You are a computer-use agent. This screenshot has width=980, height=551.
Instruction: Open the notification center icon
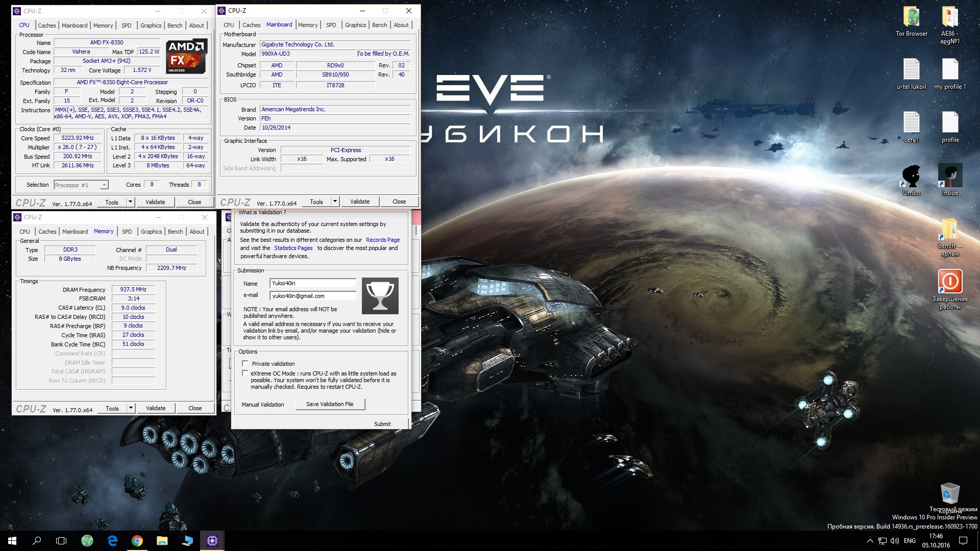[963, 541]
